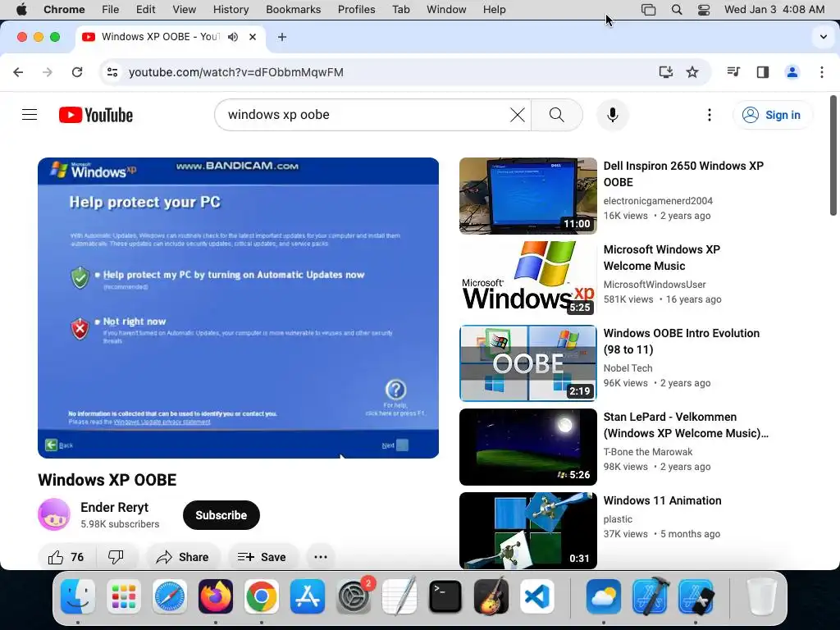
Task: Open System Settings from Dock
Action: point(354,596)
